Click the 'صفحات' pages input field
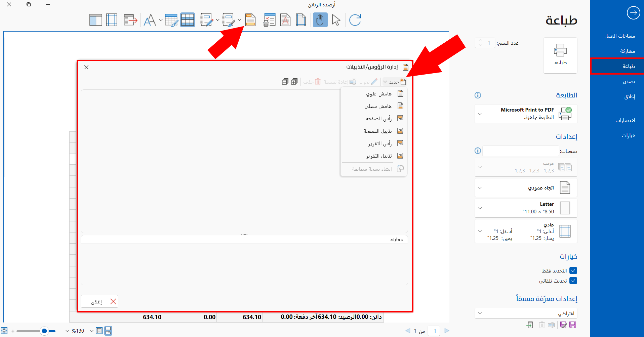644x337 pixels. click(521, 151)
